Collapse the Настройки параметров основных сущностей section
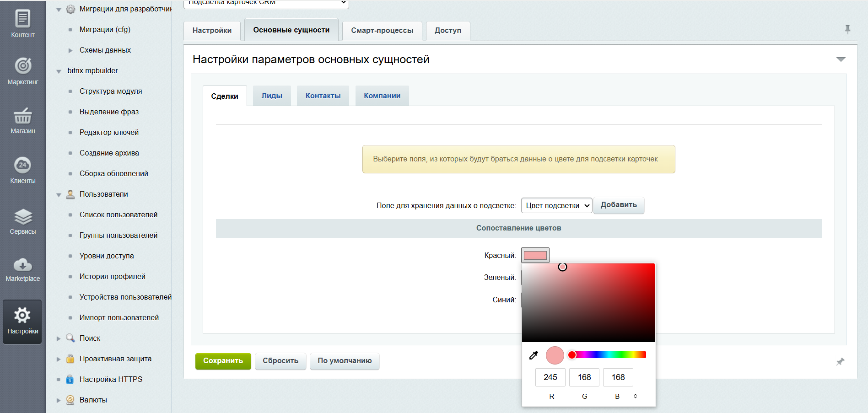 point(841,59)
